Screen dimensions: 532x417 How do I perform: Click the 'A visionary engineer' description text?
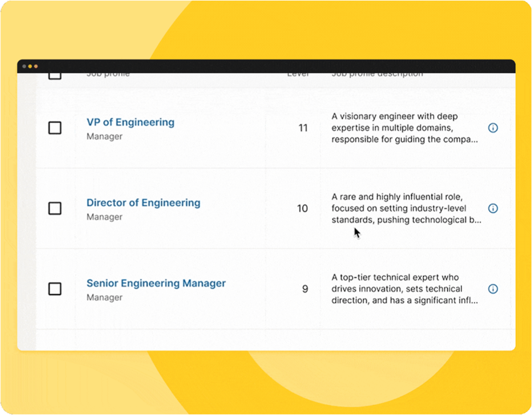404,128
